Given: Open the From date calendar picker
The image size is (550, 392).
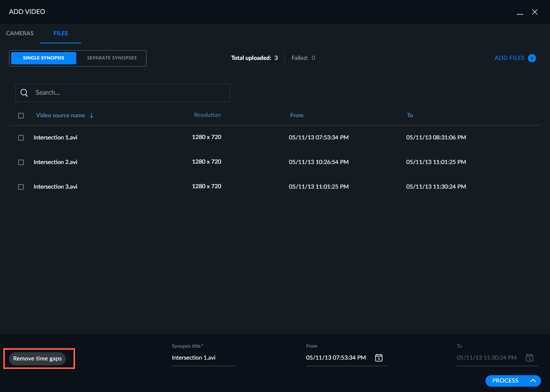Looking at the screenshot, I should point(379,358).
